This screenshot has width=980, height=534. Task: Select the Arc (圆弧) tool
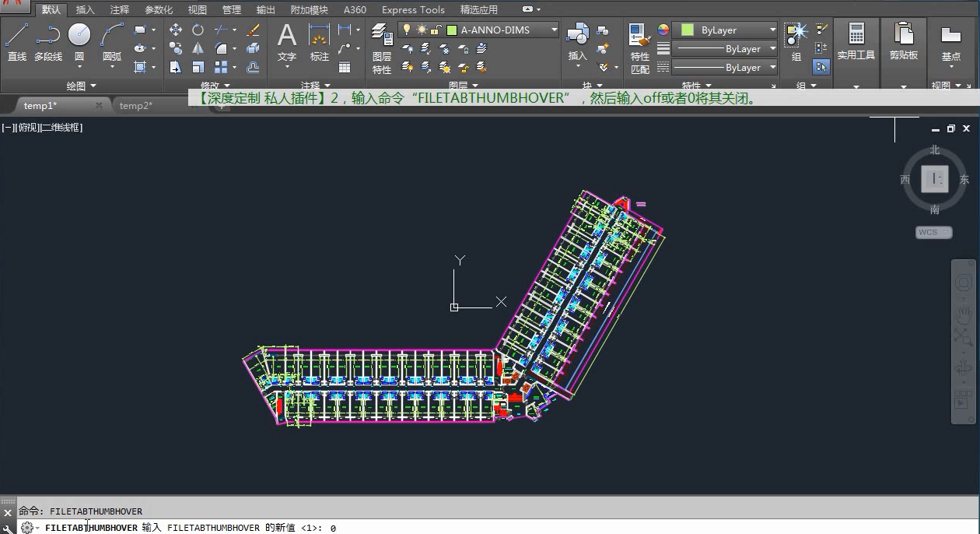tap(112, 42)
